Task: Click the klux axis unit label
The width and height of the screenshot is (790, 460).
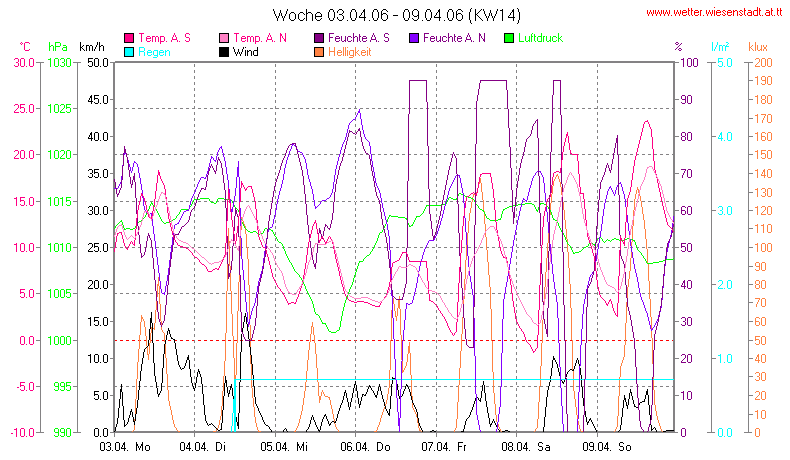Action: pos(758,47)
